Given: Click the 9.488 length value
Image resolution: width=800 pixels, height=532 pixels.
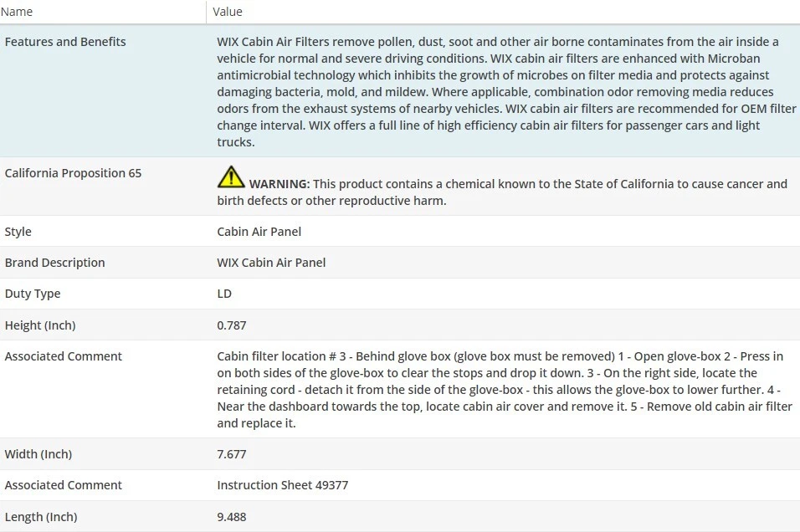Looking at the screenshot, I should coord(232,517).
